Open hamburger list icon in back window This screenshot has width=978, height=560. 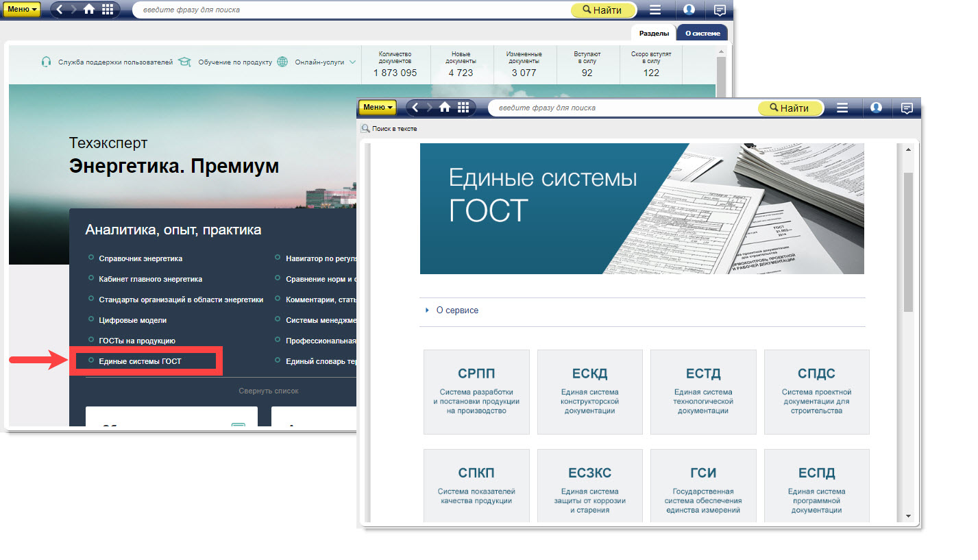click(656, 10)
